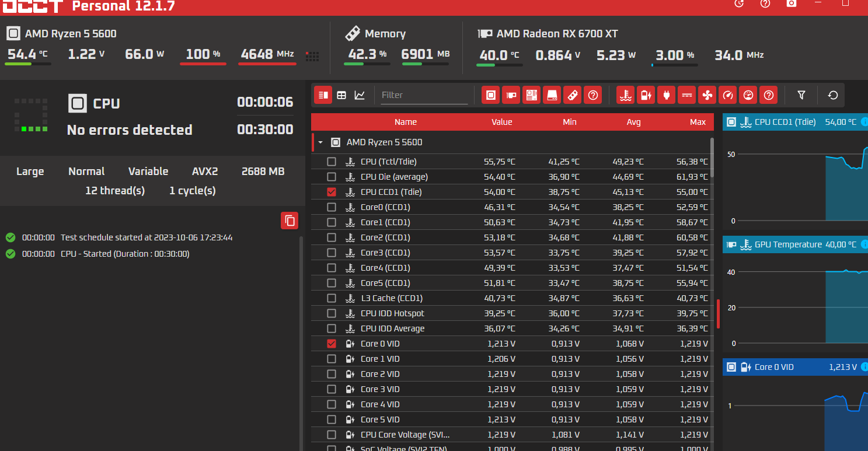Click the Core4 (CCD1) sensor row name
This screenshot has width=868, height=451.
(385, 268)
